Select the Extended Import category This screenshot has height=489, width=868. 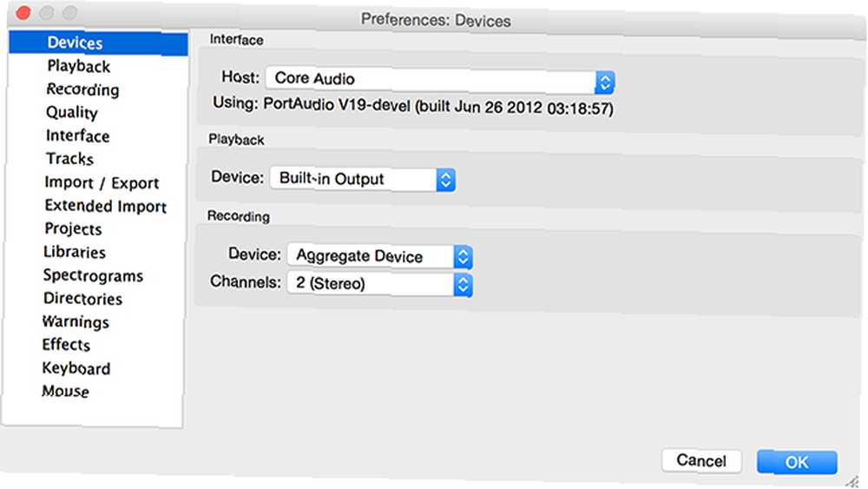[106, 206]
